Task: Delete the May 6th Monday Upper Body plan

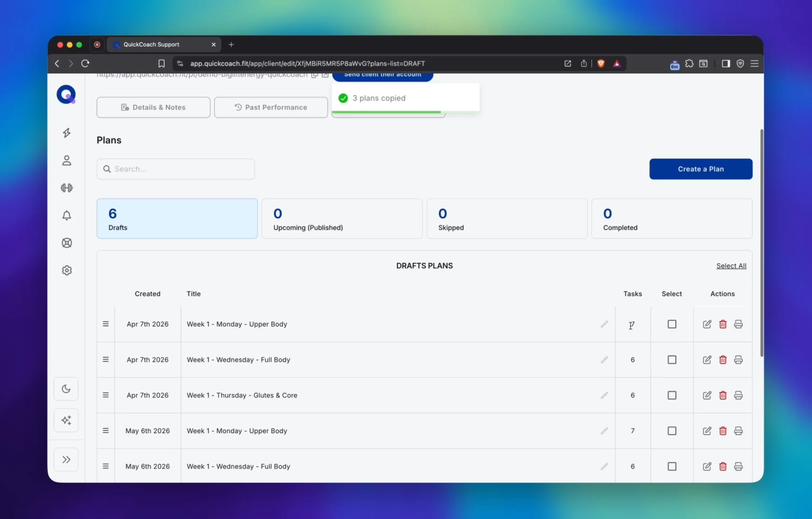Action: [723, 431]
